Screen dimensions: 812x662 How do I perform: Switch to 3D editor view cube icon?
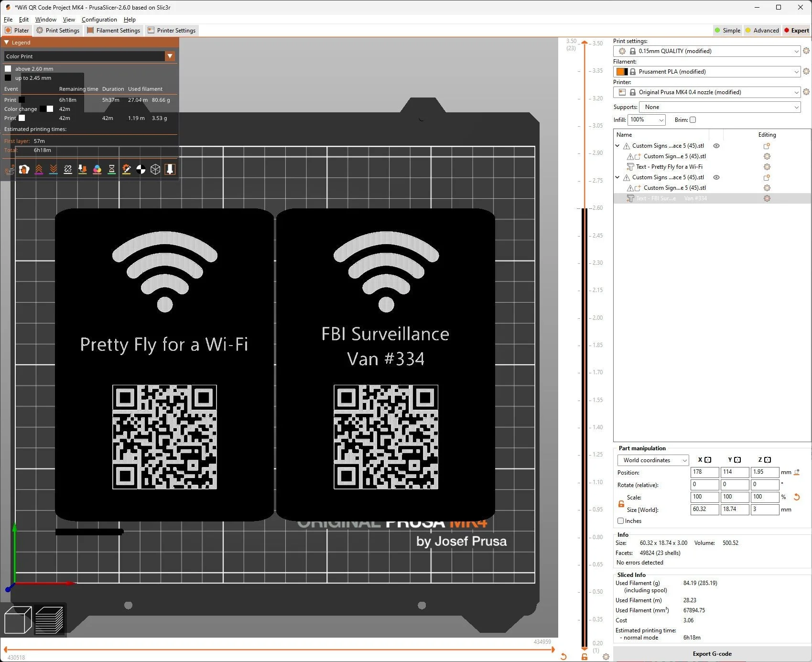pyautogui.click(x=18, y=620)
